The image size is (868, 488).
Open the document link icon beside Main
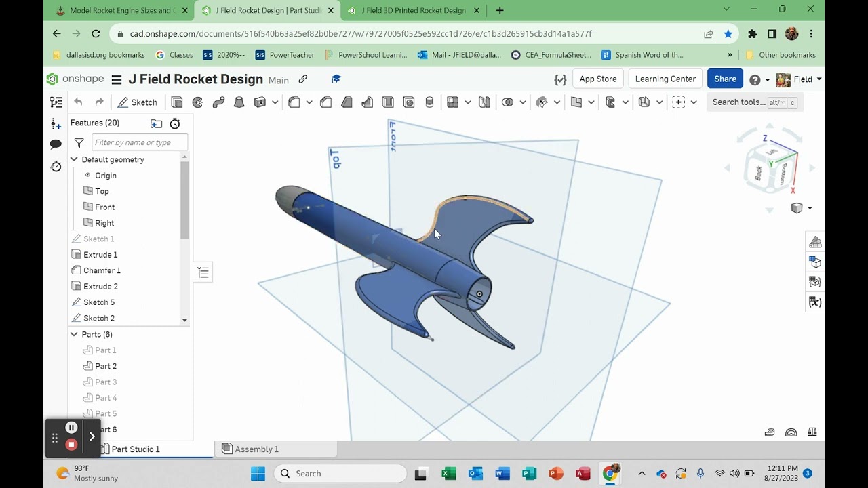click(x=303, y=79)
